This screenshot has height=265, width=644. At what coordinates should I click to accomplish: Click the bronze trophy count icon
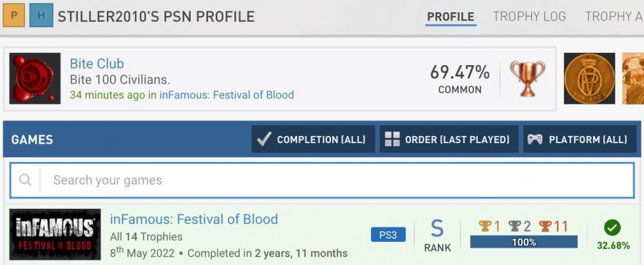pos(545,226)
